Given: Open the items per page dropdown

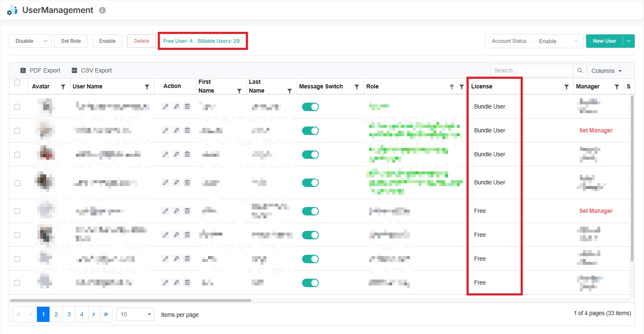Looking at the screenshot, I should 135,314.
